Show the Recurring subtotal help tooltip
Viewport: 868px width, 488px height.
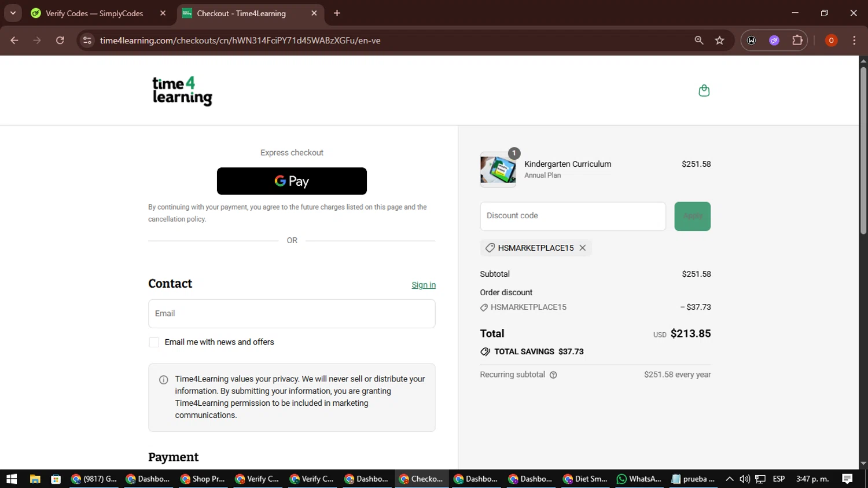(x=553, y=375)
